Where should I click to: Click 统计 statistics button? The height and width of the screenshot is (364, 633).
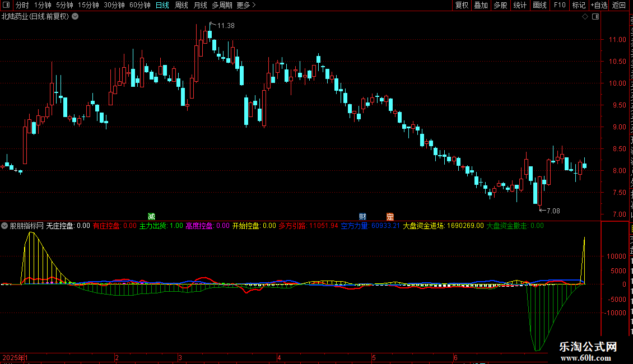click(519, 5)
